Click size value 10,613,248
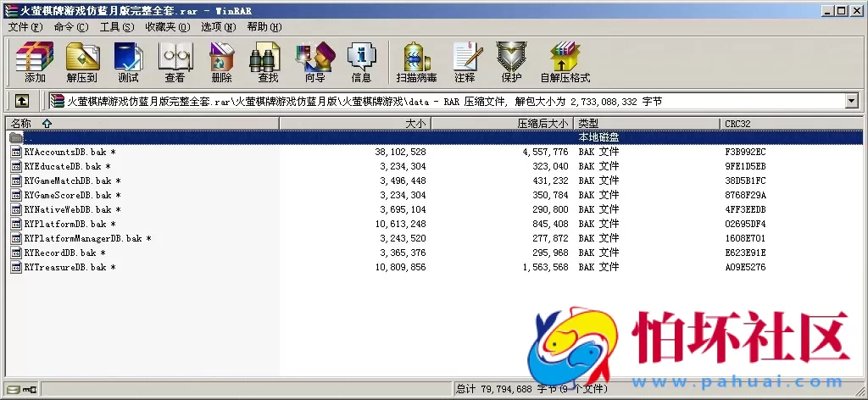The image size is (868, 400). point(400,224)
